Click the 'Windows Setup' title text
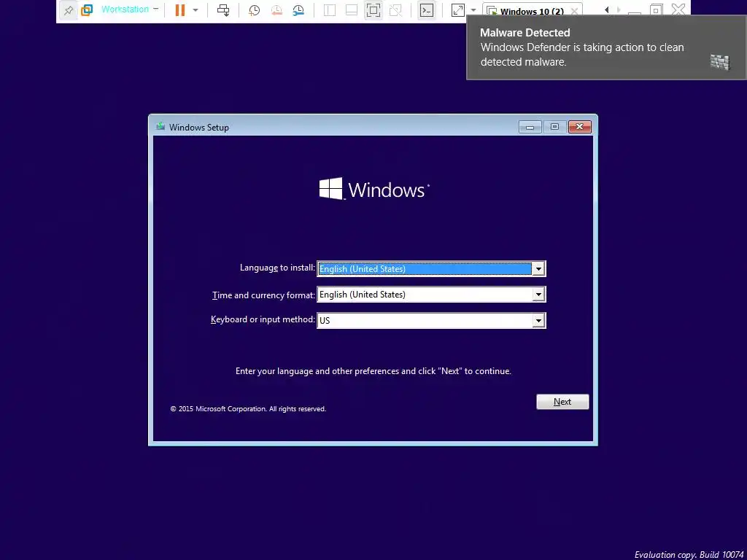This screenshot has height=560, width=747. coord(199,127)
